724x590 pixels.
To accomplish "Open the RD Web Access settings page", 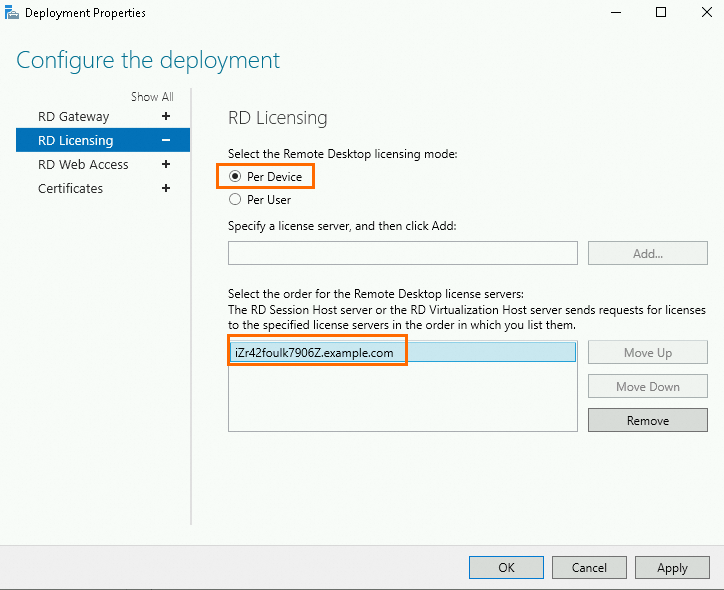I will pos(83,164).
